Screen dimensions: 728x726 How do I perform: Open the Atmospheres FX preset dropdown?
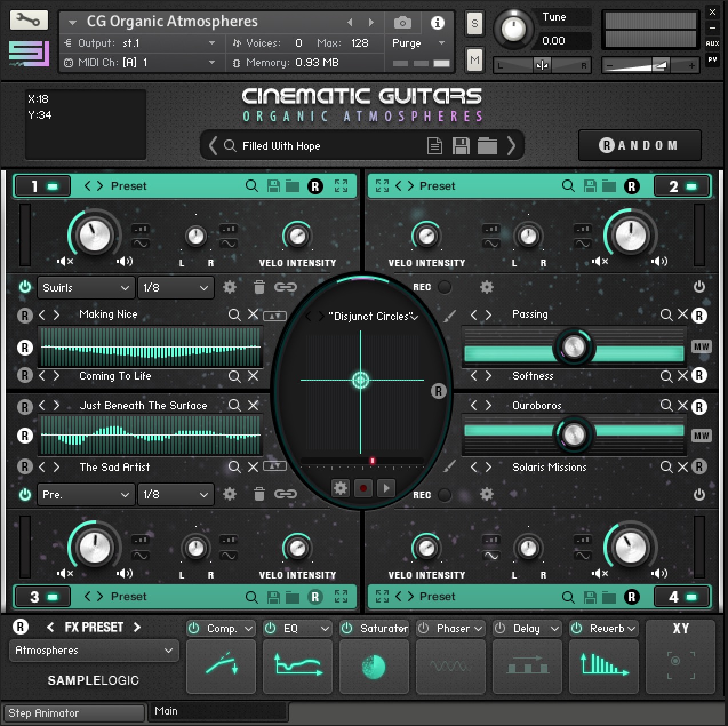tap(94, 651)
